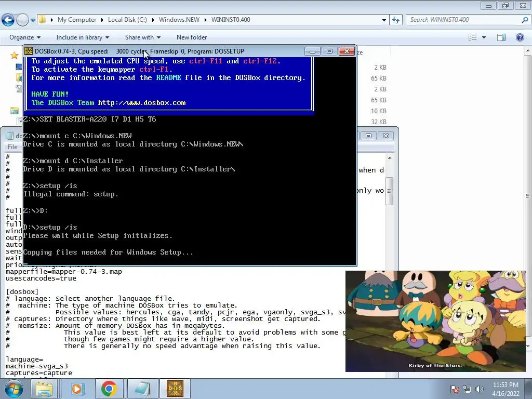
Task: Click the Notepad title bar icon
Action: pyautogui.click(x=9, y=136)
